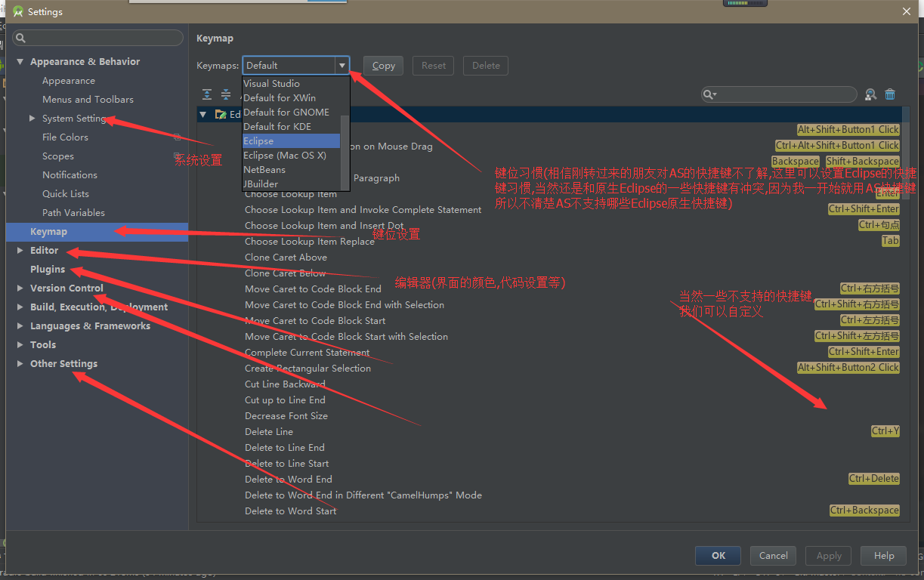Focus the keymap action search field

(779, 94)
